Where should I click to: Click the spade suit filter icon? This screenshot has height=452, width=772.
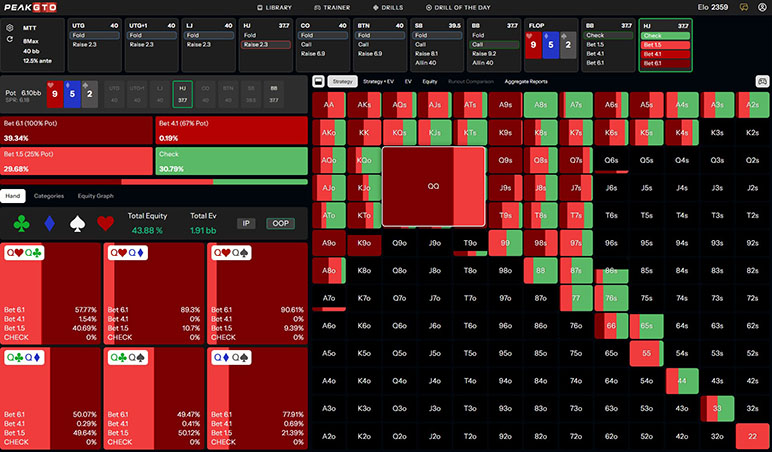point(76,222)
